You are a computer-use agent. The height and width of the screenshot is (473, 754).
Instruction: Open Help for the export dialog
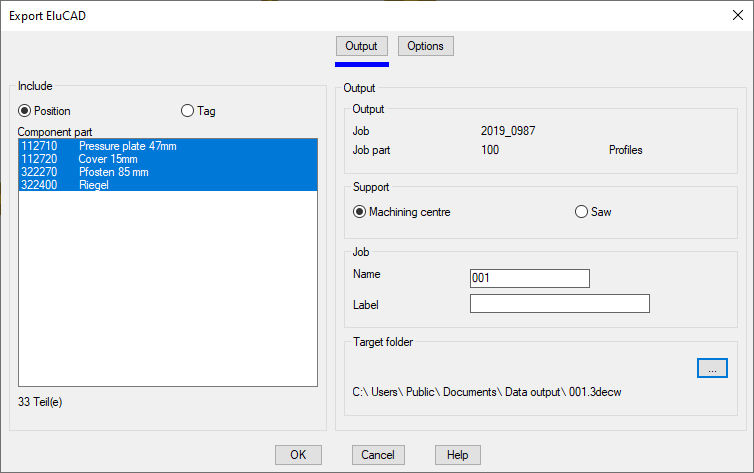coord(458,455)
